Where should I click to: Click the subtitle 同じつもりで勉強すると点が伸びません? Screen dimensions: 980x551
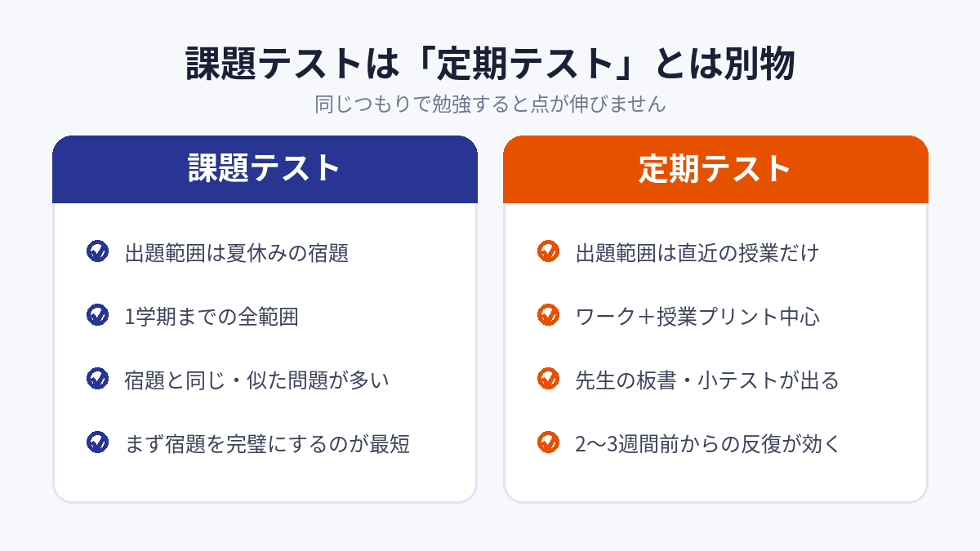(x=490, y=104)
